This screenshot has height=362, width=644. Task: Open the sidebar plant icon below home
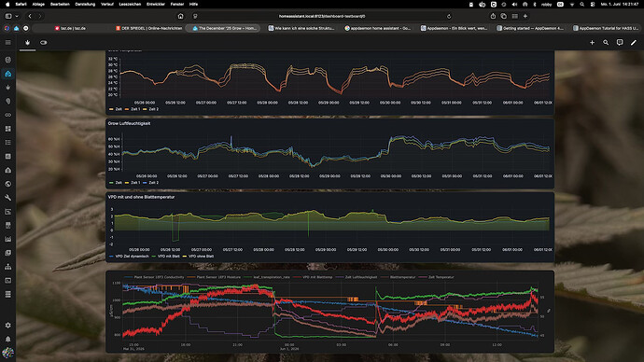[7, 88]
